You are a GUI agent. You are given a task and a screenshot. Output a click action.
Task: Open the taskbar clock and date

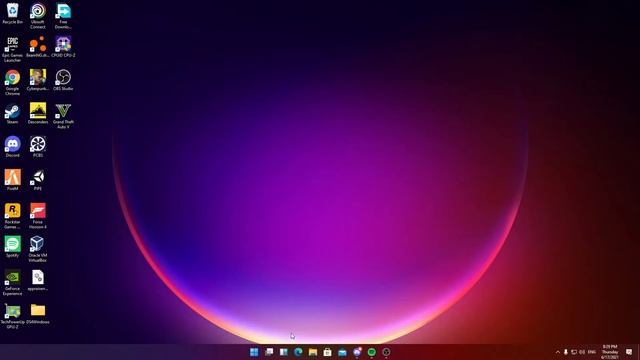tap(610, 352)
